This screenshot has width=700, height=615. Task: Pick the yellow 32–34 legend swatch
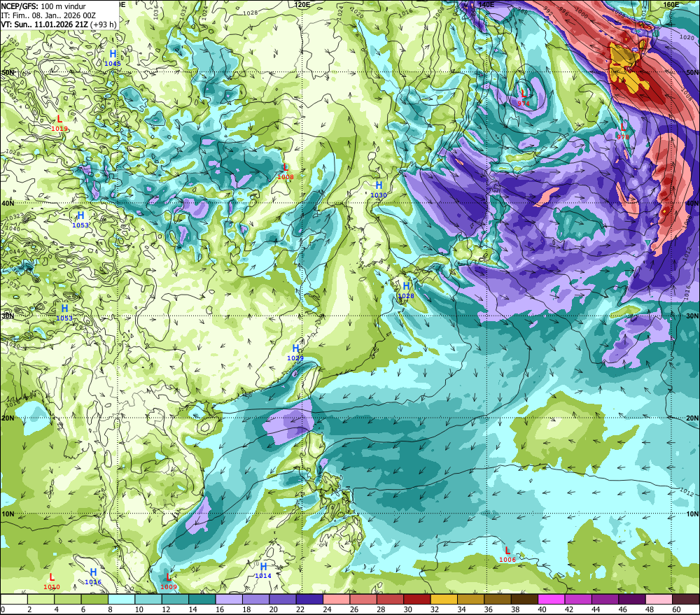coord(444,599)
